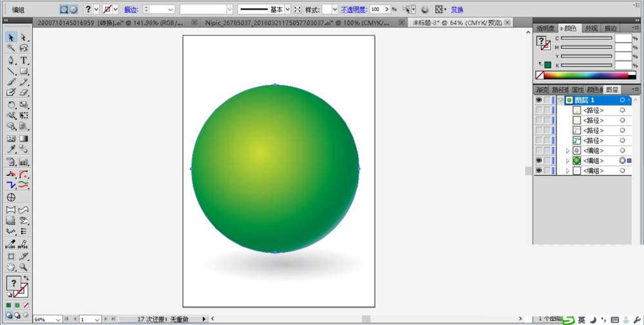Viewport: 644px width, 325px height.
Task: Open the 样式 style dropdown
Action: tap(334, 10)
